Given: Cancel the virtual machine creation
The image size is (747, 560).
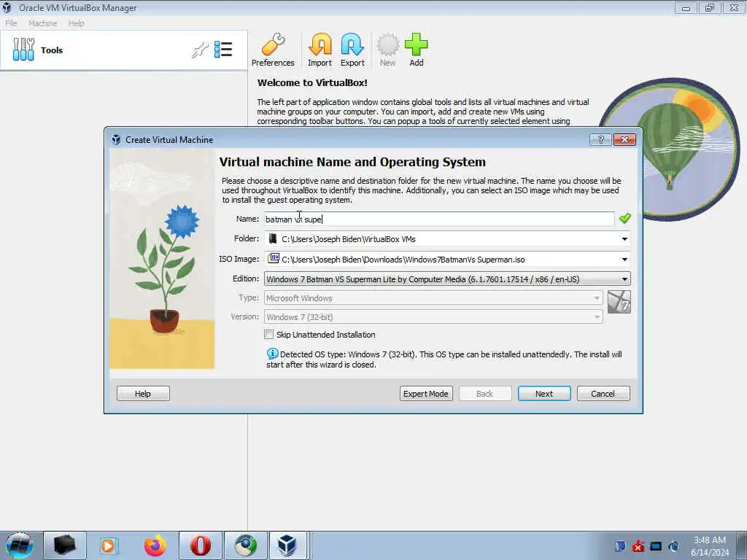Looking at the screenshot, I should [x=603, y=393].
